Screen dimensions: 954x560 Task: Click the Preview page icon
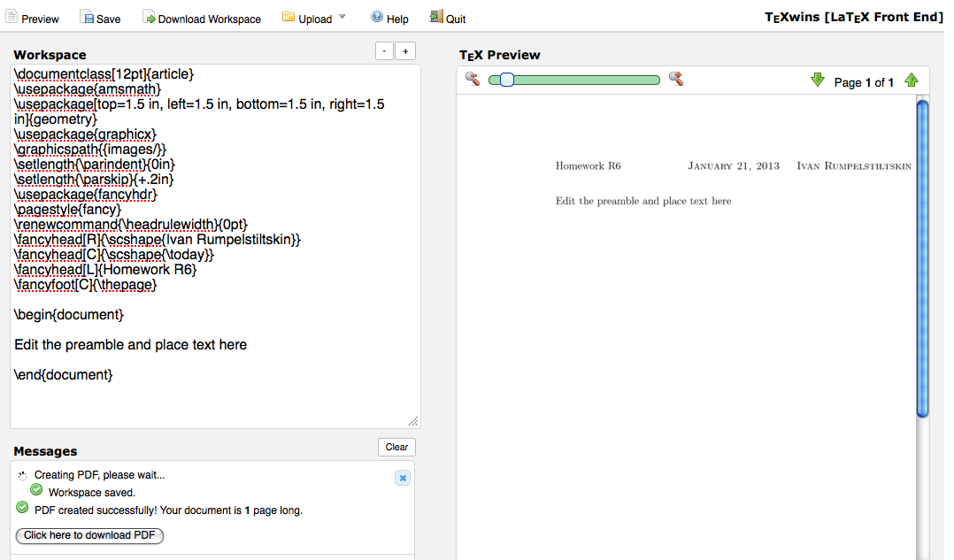pos(12,18)
